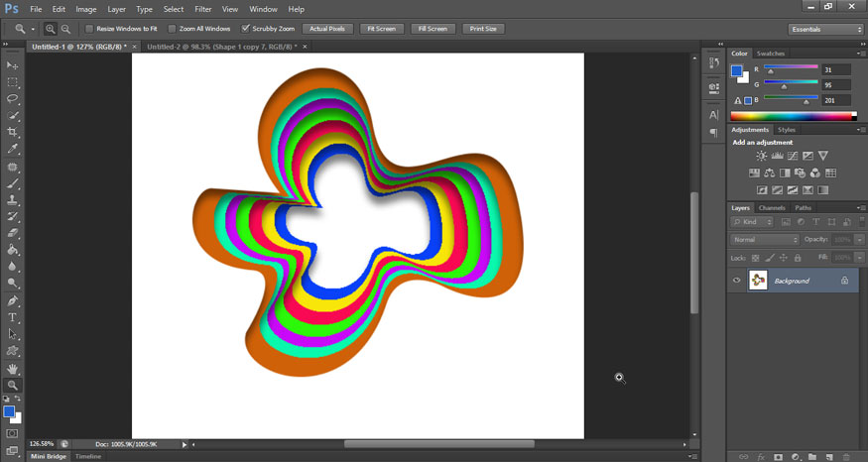Add a Vibrance adjustment
The width and height of the screenshot is (868, 462).
[x=823, y=156]
